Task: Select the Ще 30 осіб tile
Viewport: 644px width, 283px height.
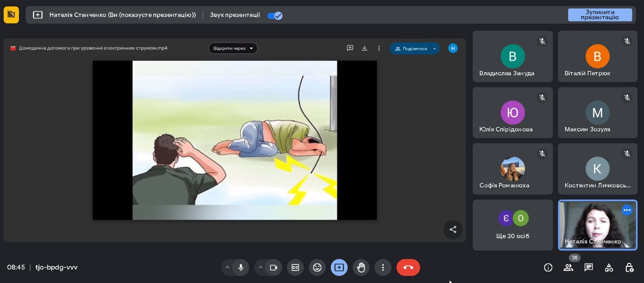Action: (512, 225)
